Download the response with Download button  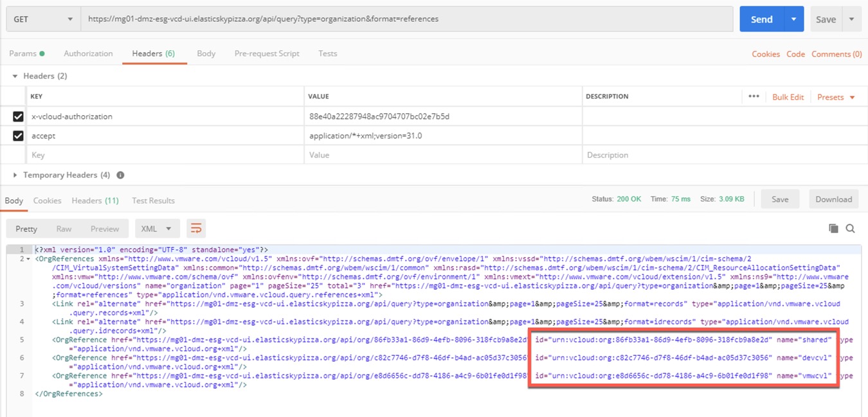click(x=833, y=199)
